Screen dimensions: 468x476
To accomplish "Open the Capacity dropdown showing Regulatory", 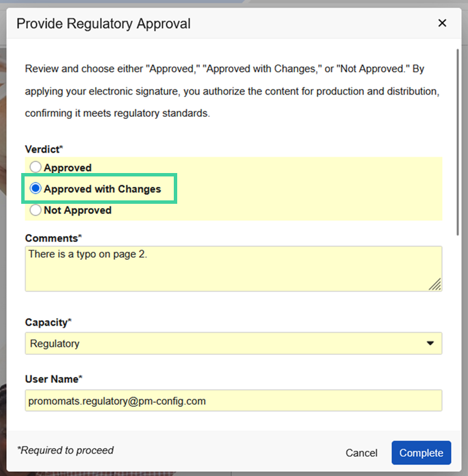I will (x=233, y=343).
